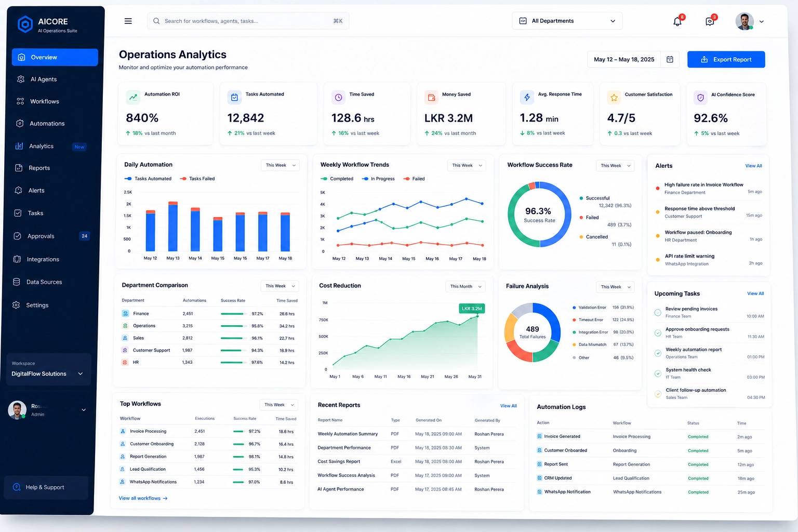798x532 pixels.
Task: Open the All Departments dropdown
Action: 567,21
